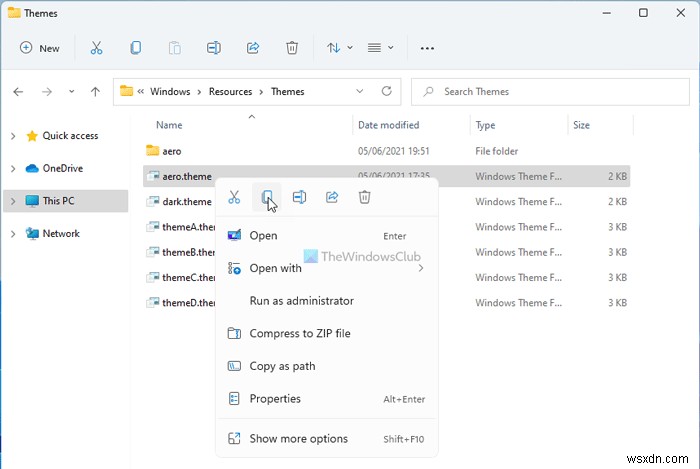
Task: Open the Sort options dropdown
Action: [x=339, y=48]
